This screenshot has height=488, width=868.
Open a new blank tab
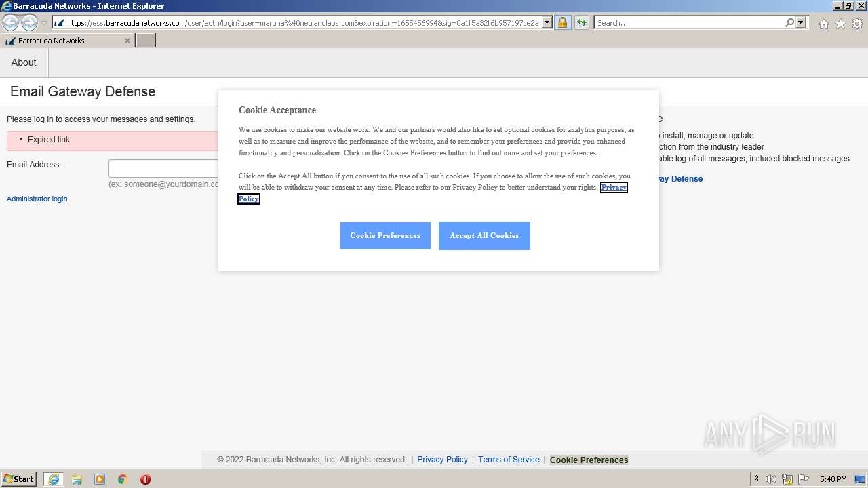click(x=146, y=41)
